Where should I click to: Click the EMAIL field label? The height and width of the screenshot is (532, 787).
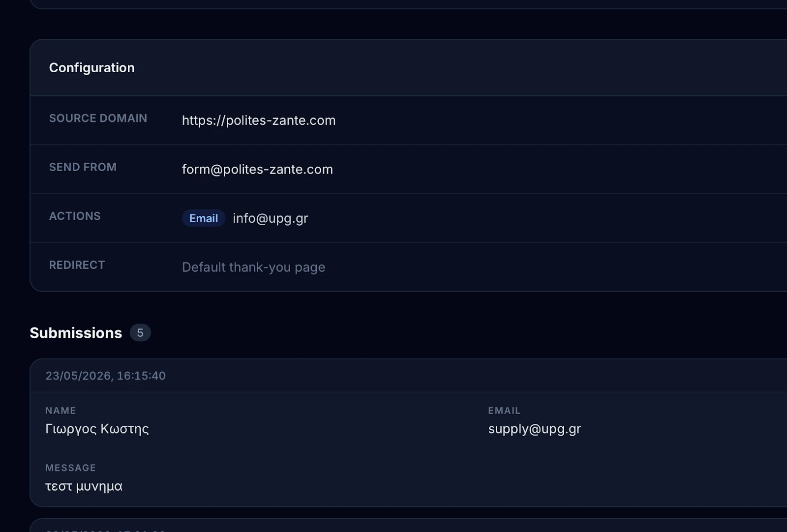point(504,411)
